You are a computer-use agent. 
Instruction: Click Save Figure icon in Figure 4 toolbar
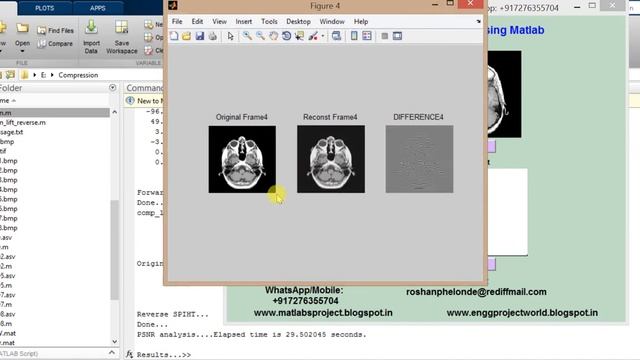pos(200,36)
